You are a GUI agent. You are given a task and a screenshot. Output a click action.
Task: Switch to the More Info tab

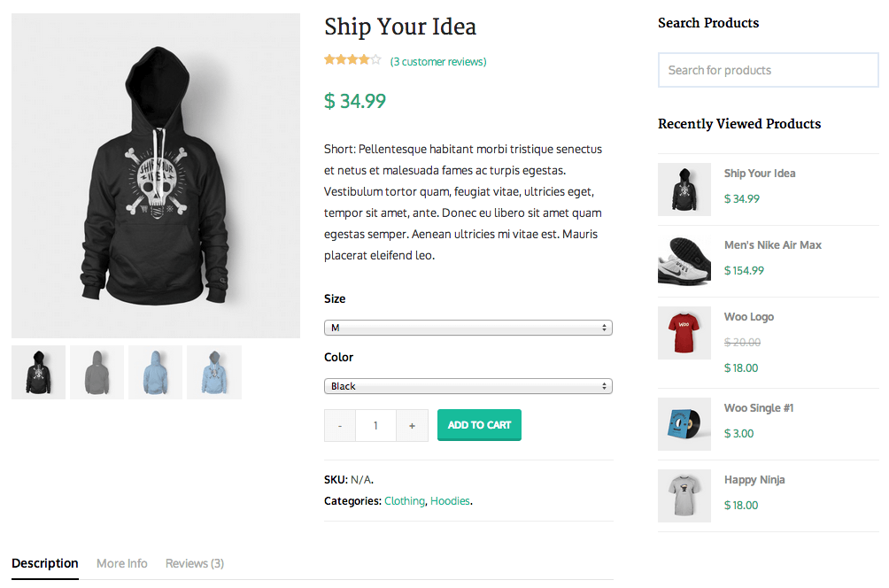(122, 563)
